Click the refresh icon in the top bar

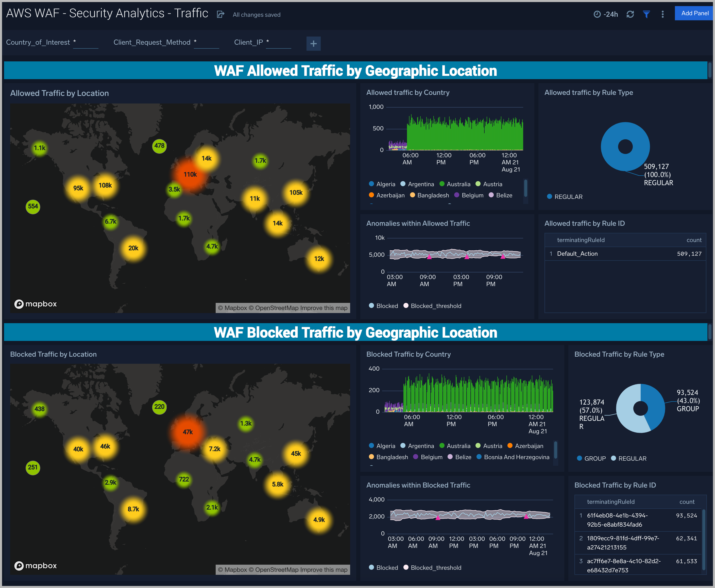point(630,14)
